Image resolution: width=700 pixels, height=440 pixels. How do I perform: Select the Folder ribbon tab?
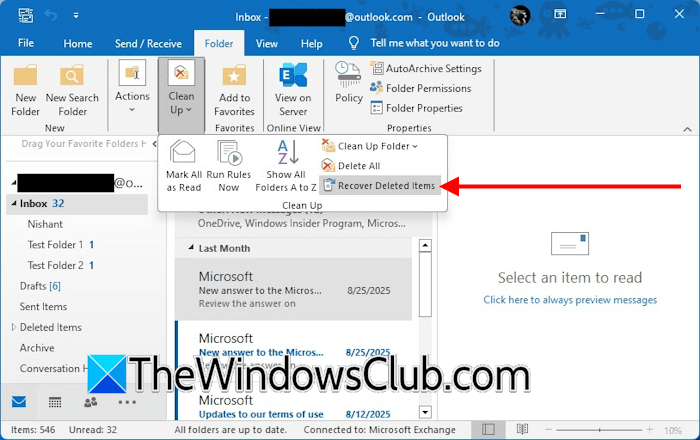[x=219, y=43]
